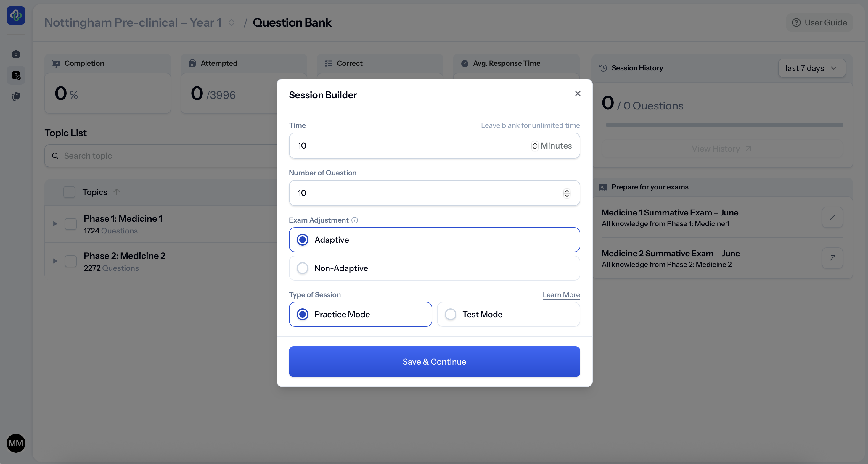Open the User Guide
This screenshot has width=868, height=464.
819,22
